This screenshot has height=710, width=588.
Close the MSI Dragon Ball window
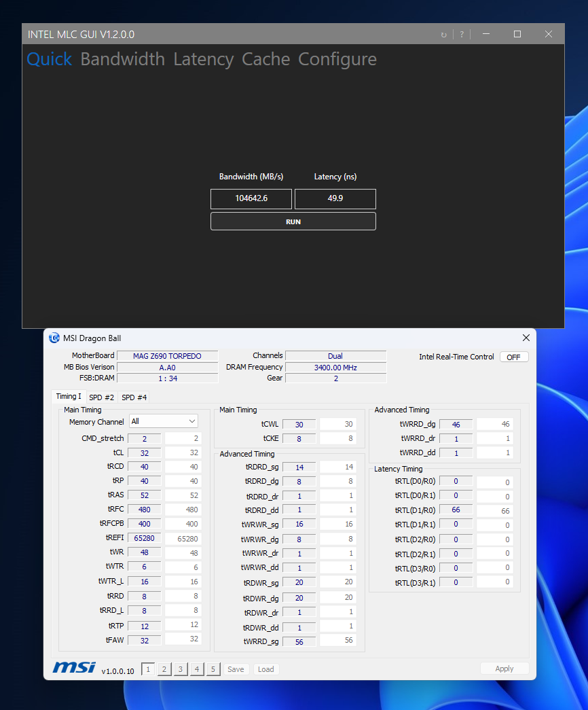526,338
